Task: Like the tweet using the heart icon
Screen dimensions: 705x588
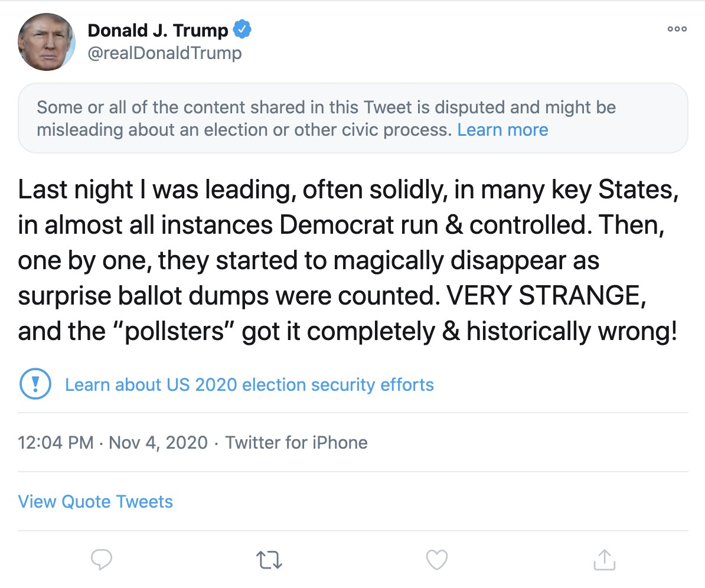Action: 437,559
